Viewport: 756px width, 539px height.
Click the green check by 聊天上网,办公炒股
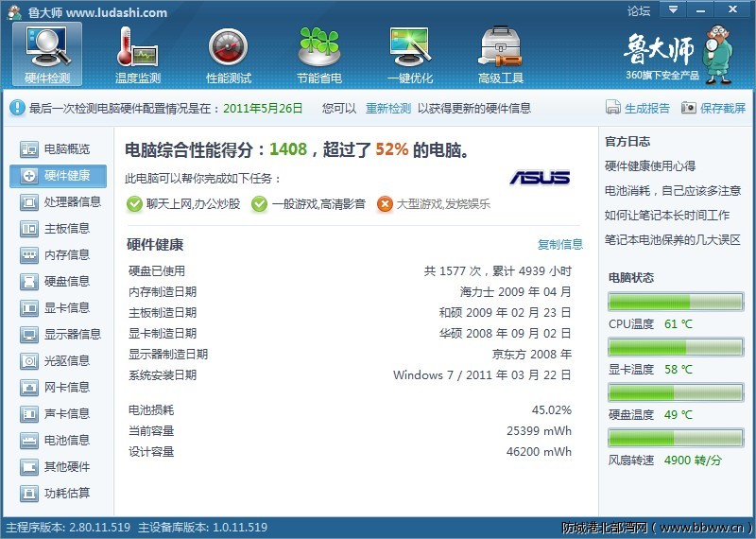pyautogui.click(x=134, y=204)
